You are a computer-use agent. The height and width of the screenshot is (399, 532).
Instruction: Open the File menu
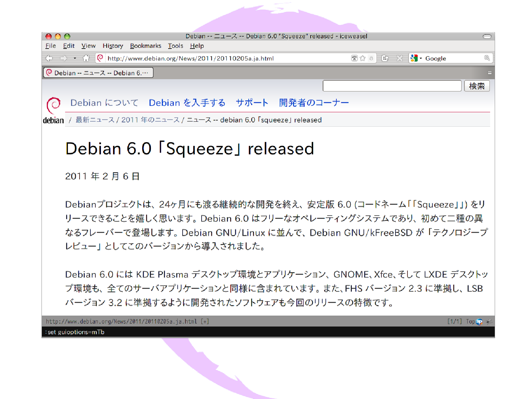click(51, 46)
